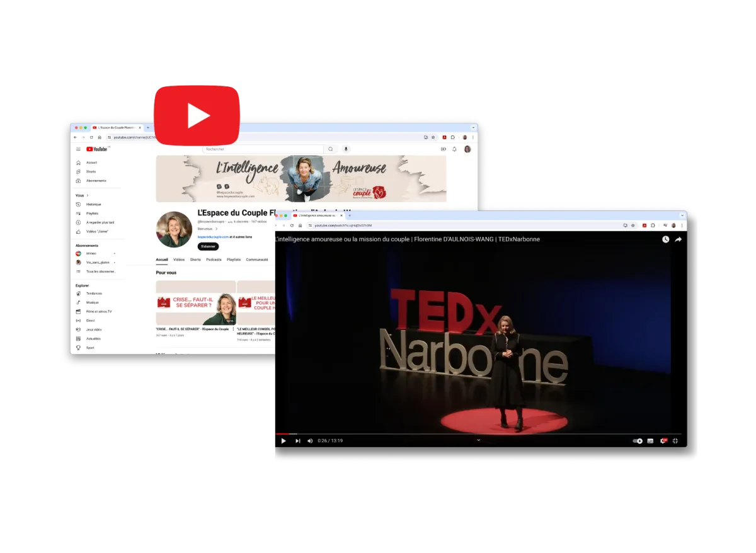This screenshot has width=756, height=553.
Task: Expand the Bienvenue channel description
Action: [x=216, y=229]
